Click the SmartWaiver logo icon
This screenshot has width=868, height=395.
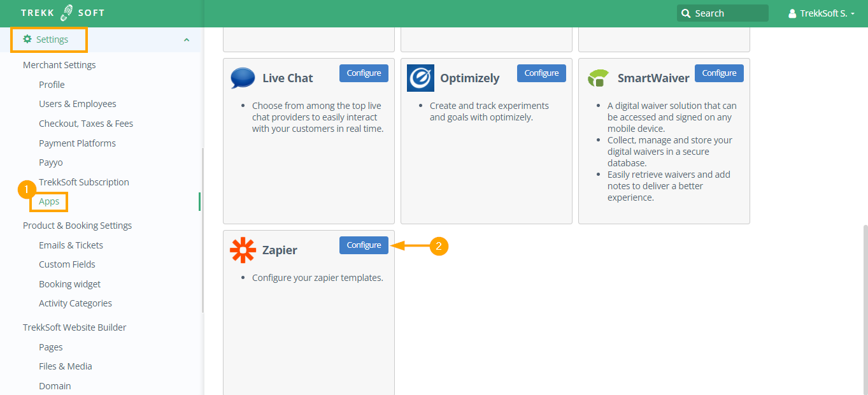point(598,78)
